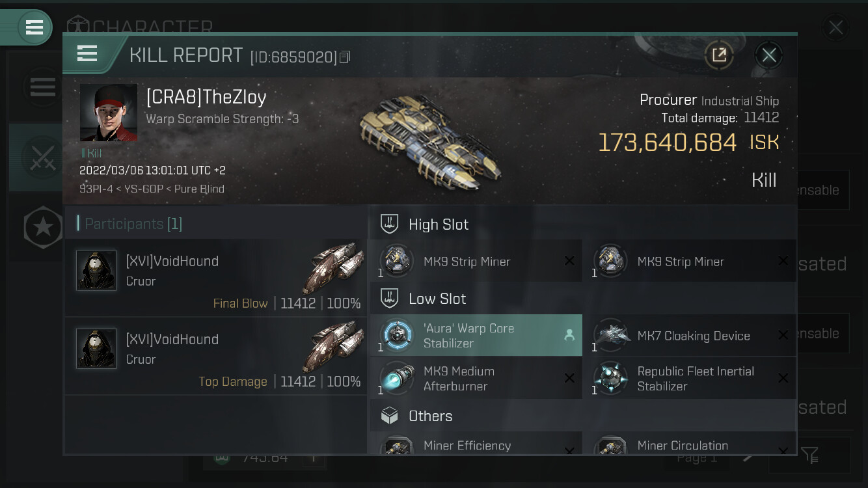The width and height of the screenshot is (868, 488).
Task: Click the Participants [1] header
Action: (133, 224)
